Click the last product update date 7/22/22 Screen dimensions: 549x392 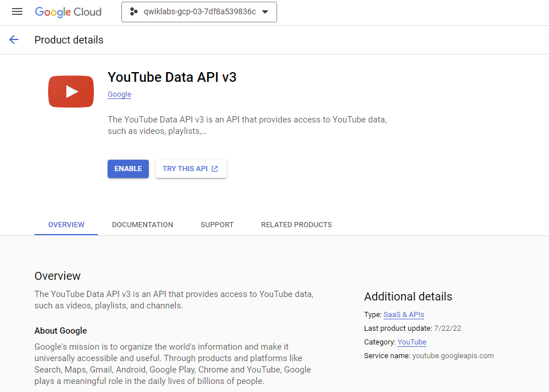448,328
